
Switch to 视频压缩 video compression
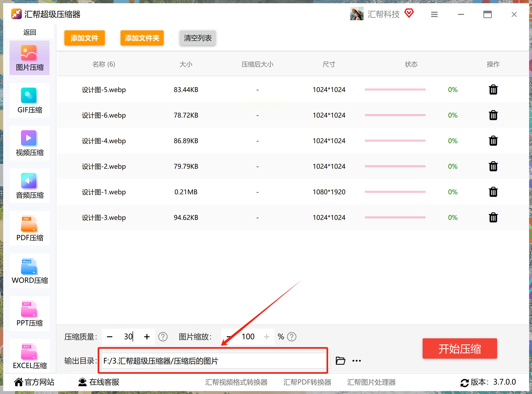click(x=30, y=143)
